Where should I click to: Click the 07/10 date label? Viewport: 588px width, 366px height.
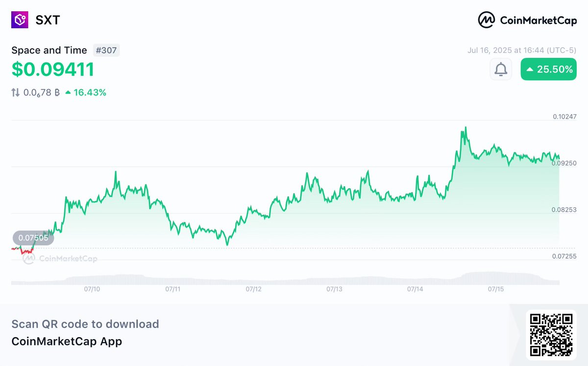coord(92,290)
